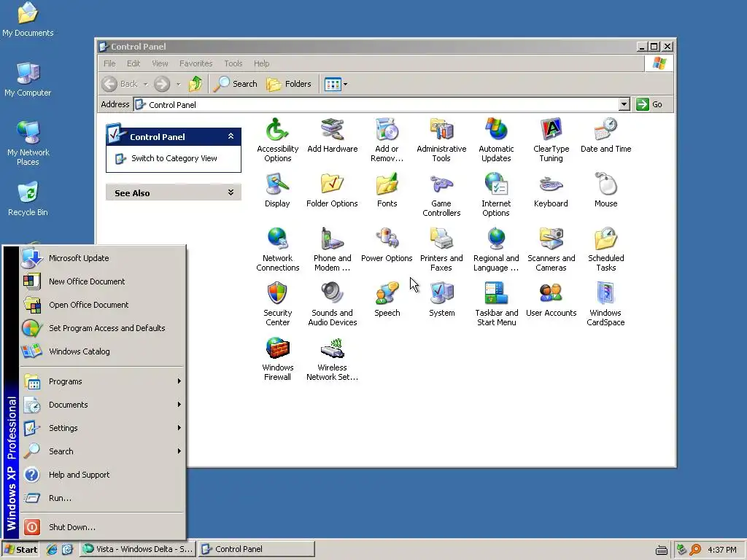Open Printers and Faxes icon
The height and width of the screenshot is (560, 747).
pos(441,249)
